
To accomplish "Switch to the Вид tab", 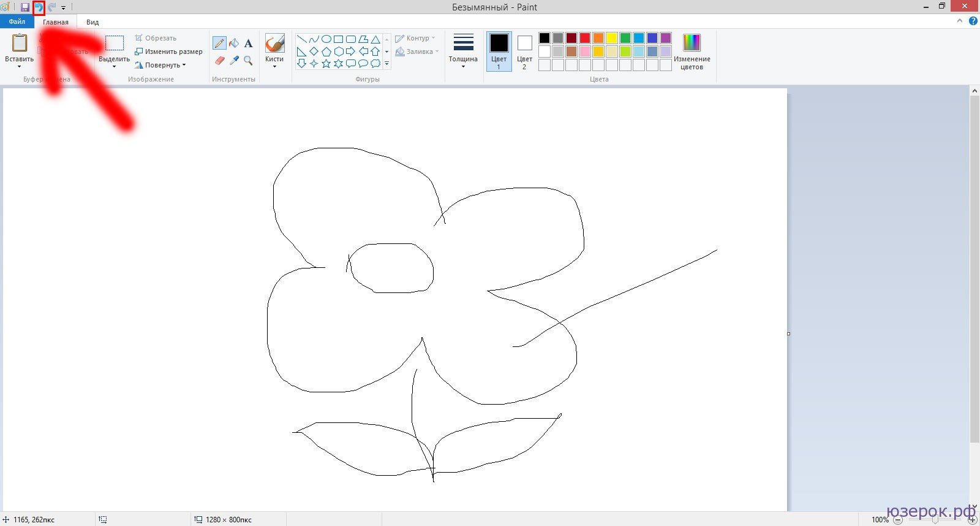I will tap(92, 22).
